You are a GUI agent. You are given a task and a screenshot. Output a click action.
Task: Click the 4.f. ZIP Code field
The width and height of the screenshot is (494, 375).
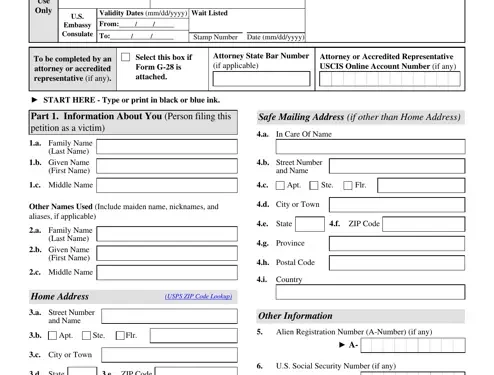pyautogui.click(x=424, y=224)
